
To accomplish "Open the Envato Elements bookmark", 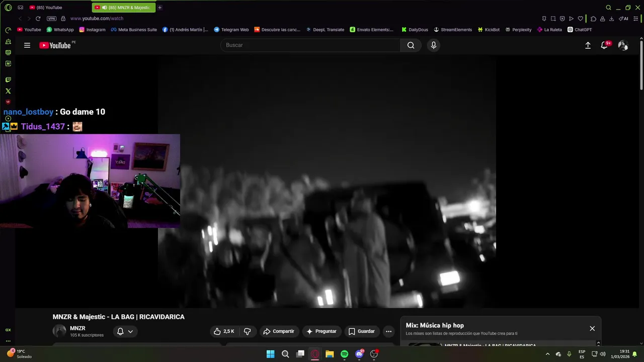I will tap(372, 30).
